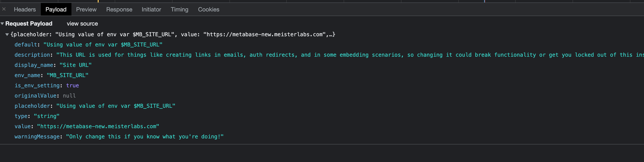View the Timing tab
Screen dimensions: 644x162
point(179,9)
